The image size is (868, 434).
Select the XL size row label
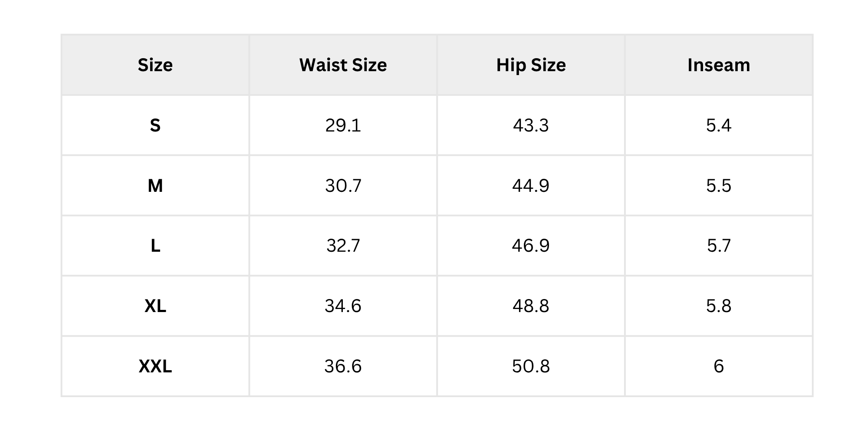(155, 306)
